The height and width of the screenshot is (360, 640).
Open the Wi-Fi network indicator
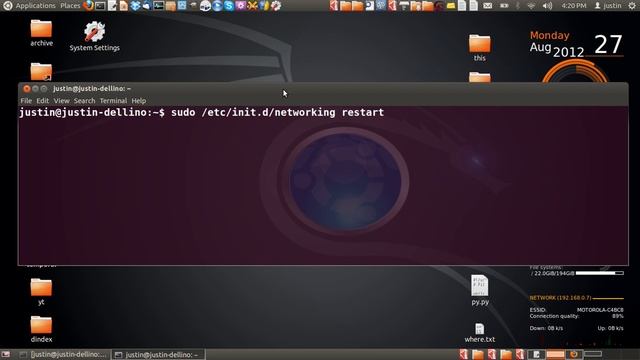point(531,6)
